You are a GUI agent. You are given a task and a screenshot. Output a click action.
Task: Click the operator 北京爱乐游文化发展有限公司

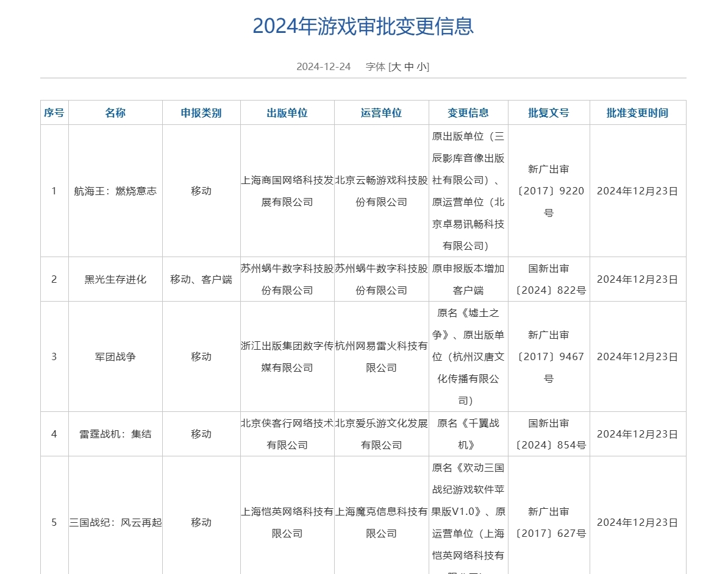[382, 434]
